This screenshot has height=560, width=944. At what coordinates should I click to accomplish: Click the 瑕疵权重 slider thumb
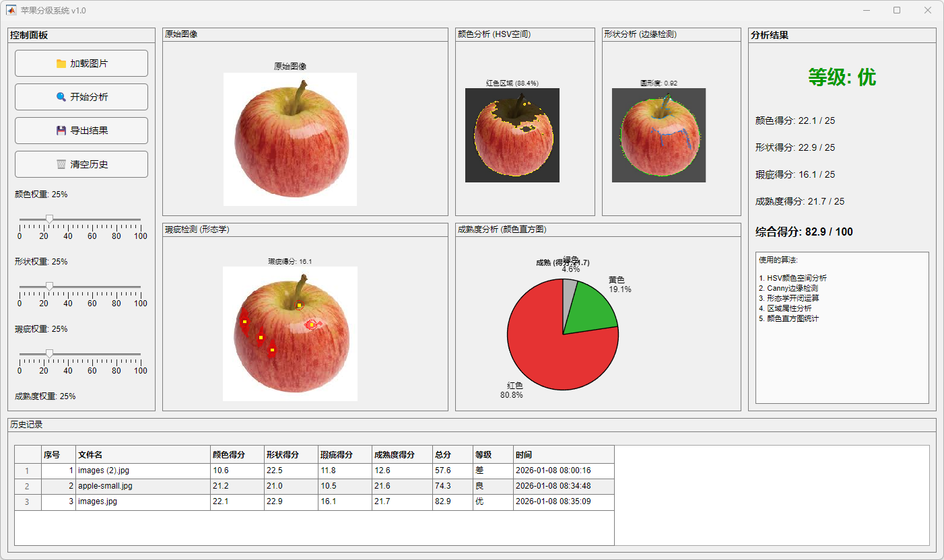tap(49, 353)
